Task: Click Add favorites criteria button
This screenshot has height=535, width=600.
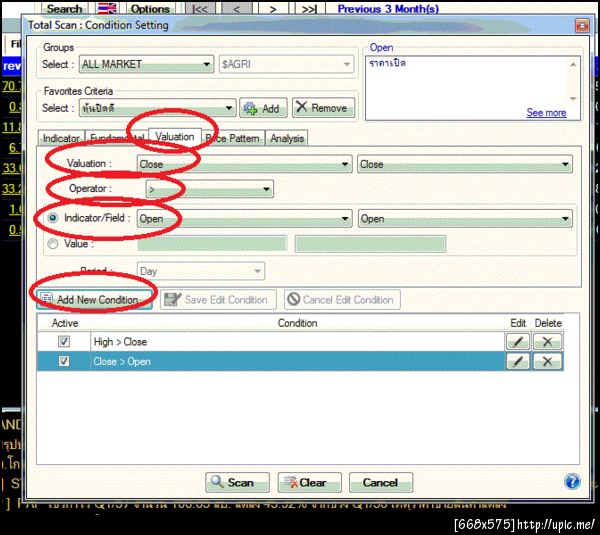Action: tap(263, 108)
